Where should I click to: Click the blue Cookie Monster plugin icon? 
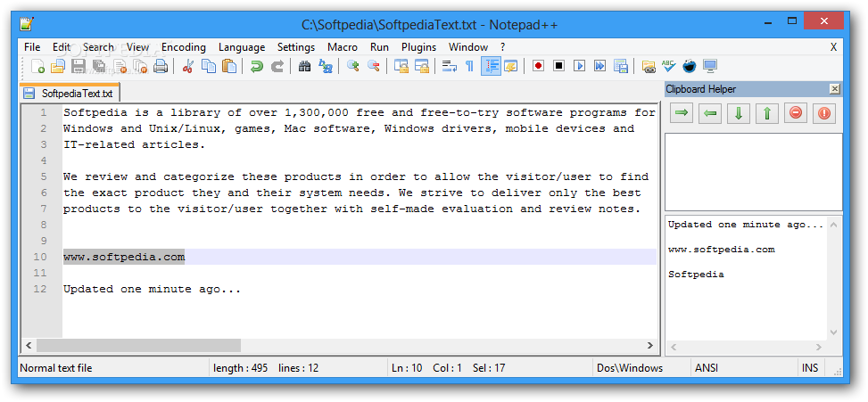(x=690, y=66)
